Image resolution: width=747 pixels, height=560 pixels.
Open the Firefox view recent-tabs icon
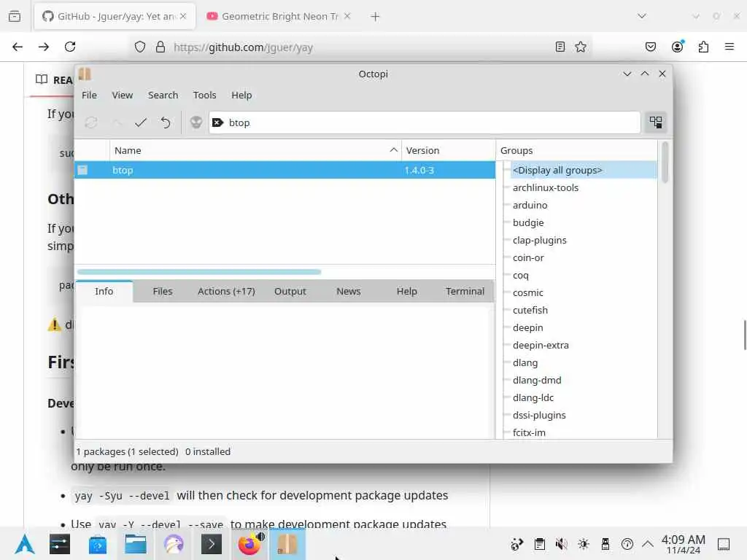(x=15, y=16)
